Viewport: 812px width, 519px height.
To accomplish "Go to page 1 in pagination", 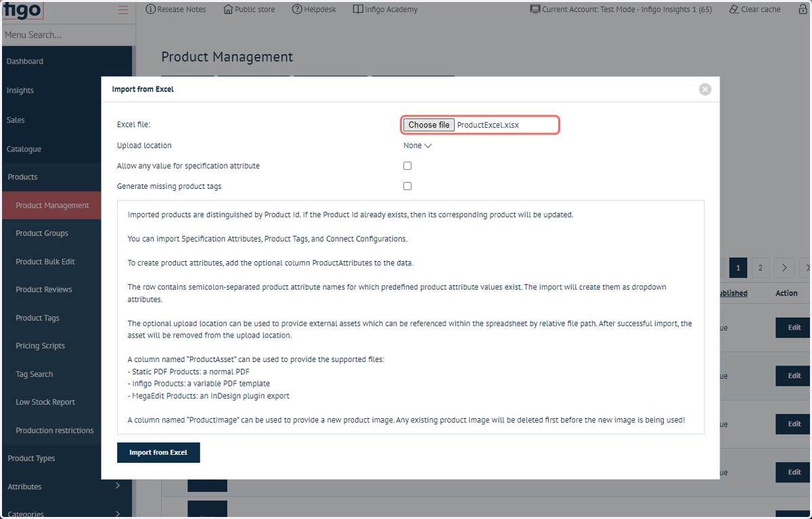I will tap(738, 268).
